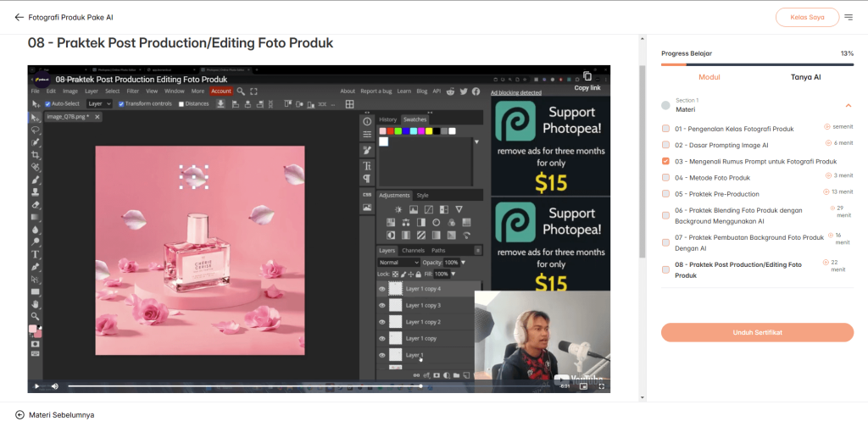Image resolution: width=868 pixels, height=427 pixels.
Task: Open the Opacity 100% slider arrow
Action: point(464,262)
